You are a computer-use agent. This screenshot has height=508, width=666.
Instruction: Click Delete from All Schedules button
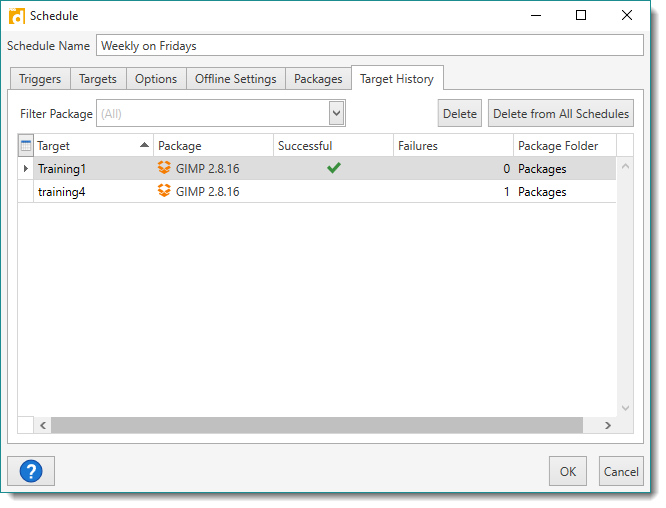(x=561, y=114)
